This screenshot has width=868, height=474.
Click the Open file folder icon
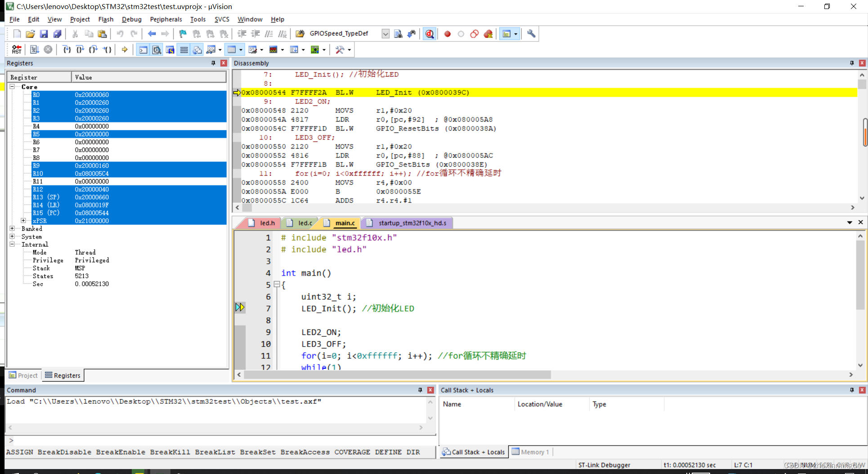pyautogui.click(x=30, y=34)
